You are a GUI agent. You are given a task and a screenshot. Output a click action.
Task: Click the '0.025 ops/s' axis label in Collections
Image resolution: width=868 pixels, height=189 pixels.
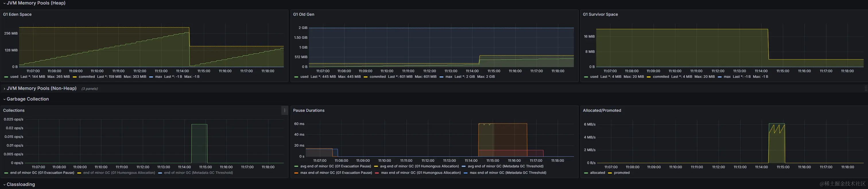point(13,119)
